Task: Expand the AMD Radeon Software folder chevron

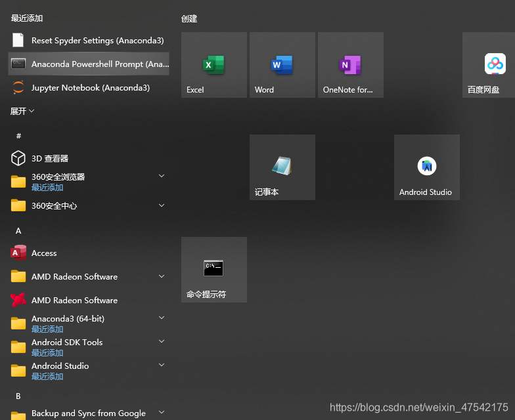Action: tap(162, 276)
